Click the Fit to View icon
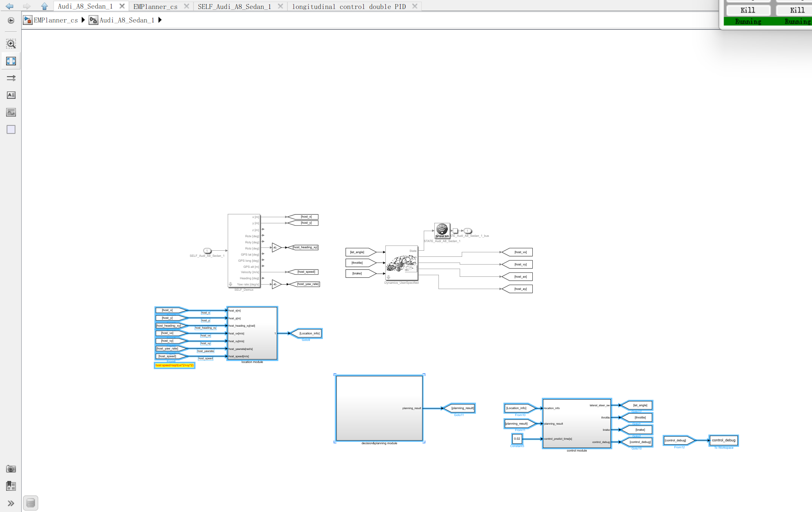The width and height of the screenshot is (812, 512). (11, 61)
